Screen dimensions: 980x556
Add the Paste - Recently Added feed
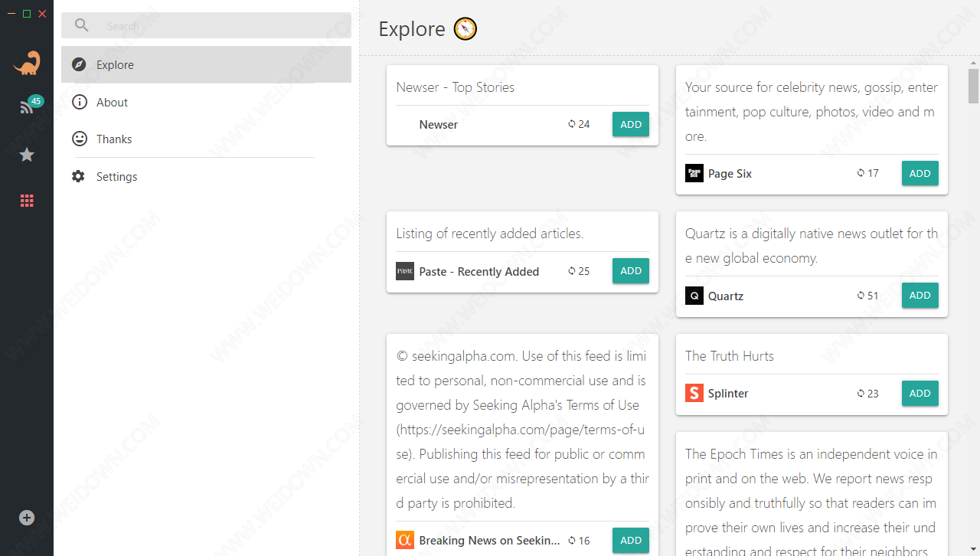tap(631, 270)
